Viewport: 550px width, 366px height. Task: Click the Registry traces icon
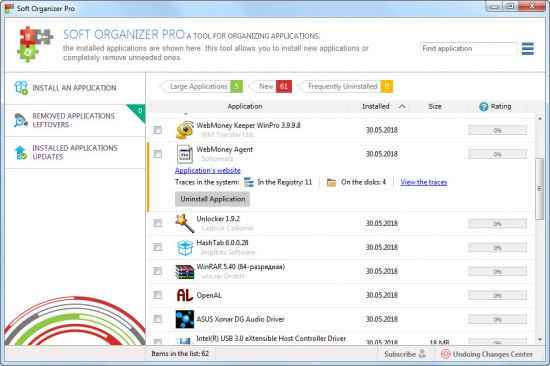(249, 182)
